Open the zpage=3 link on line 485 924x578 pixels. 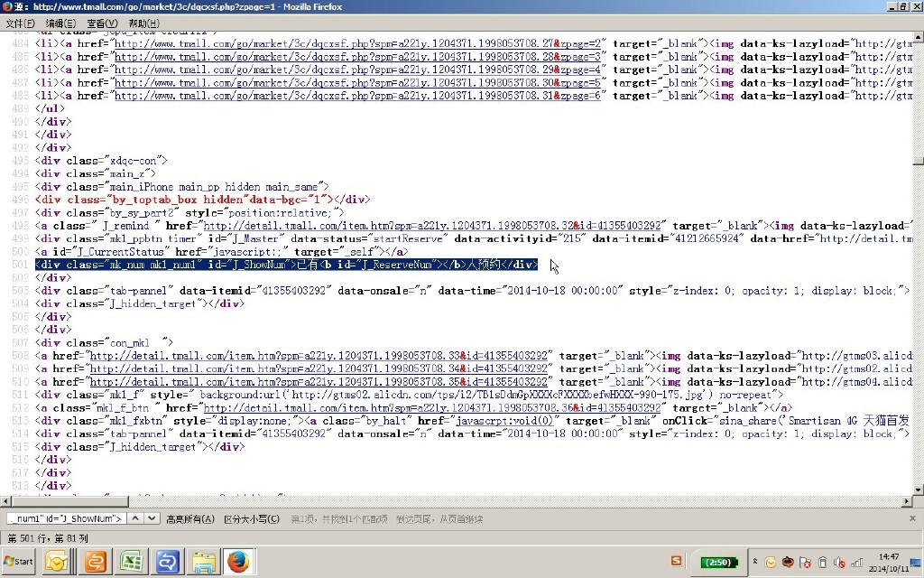(357, 57)
